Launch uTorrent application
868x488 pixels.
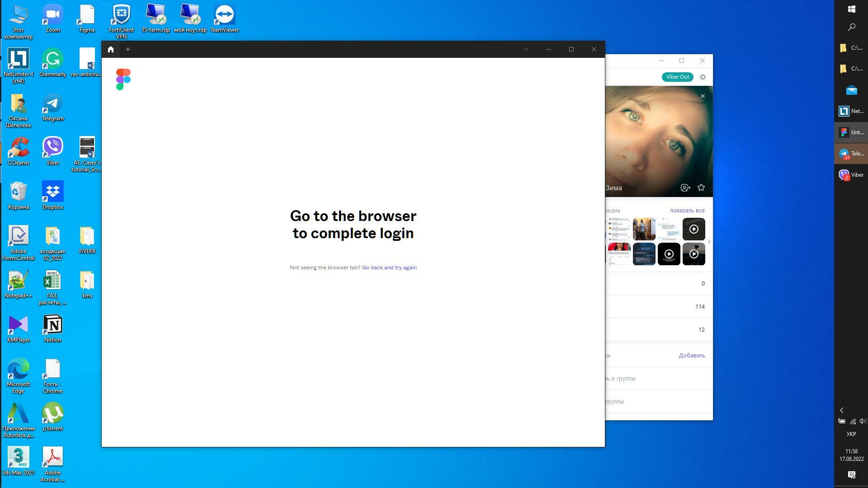pos(52,413)
